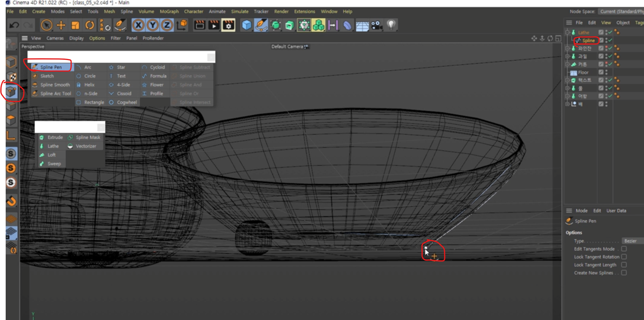Viewport: 644px width, 320px height.
Task: Activate the Move tool icon
Action: point(61,25)
